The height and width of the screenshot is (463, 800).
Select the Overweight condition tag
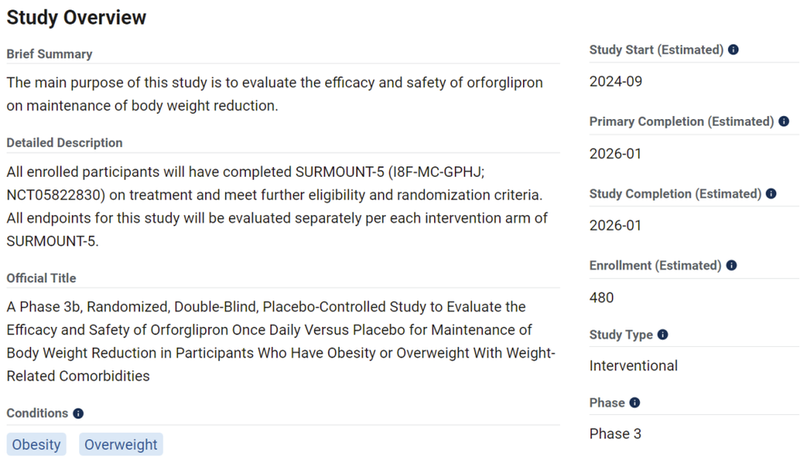(120, 444)
